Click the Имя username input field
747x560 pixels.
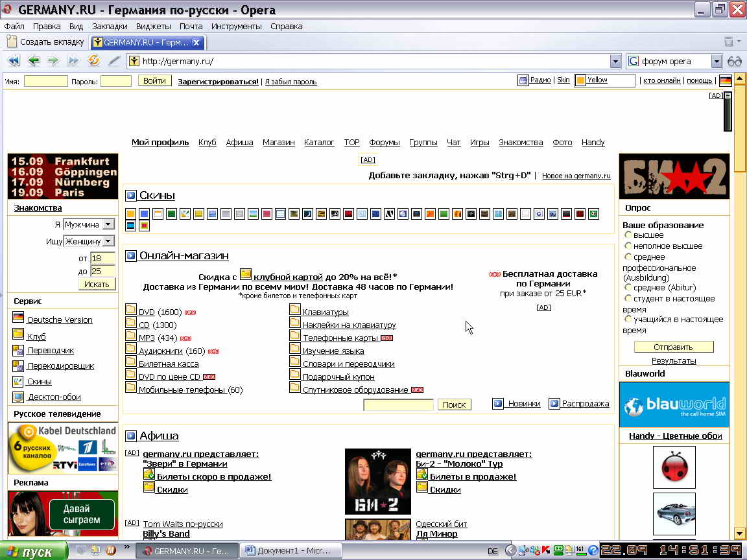[46, 81]
